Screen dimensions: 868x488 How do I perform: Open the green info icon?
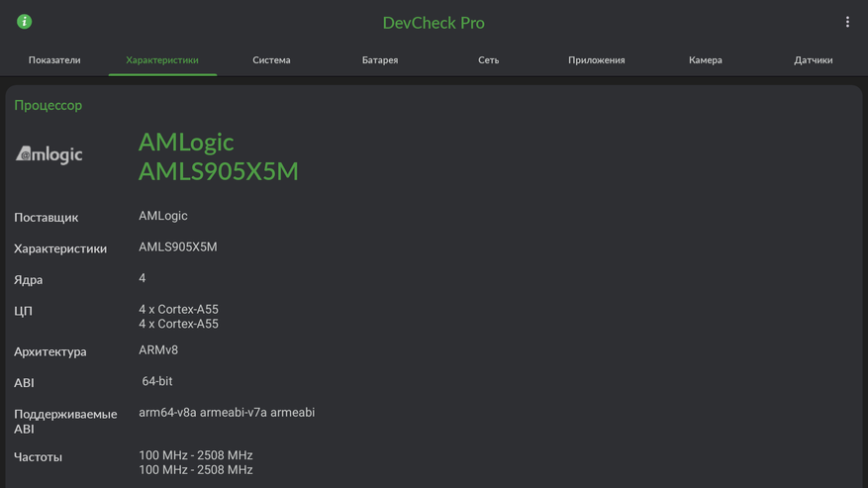24,22
